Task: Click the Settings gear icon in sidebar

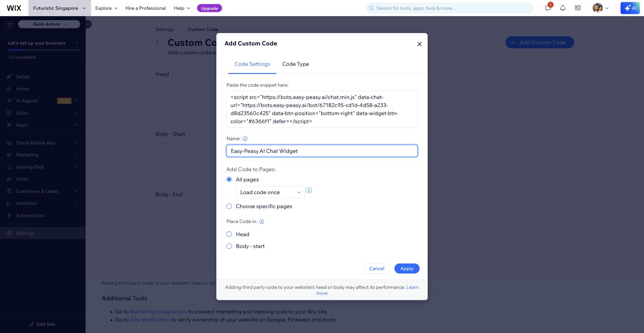Action: click(9, 234)
